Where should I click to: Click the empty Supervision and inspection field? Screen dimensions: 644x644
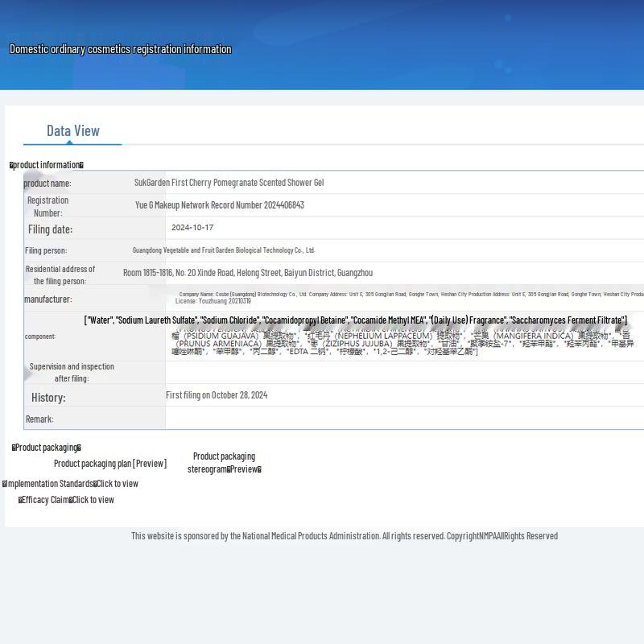tap(402, 372)
